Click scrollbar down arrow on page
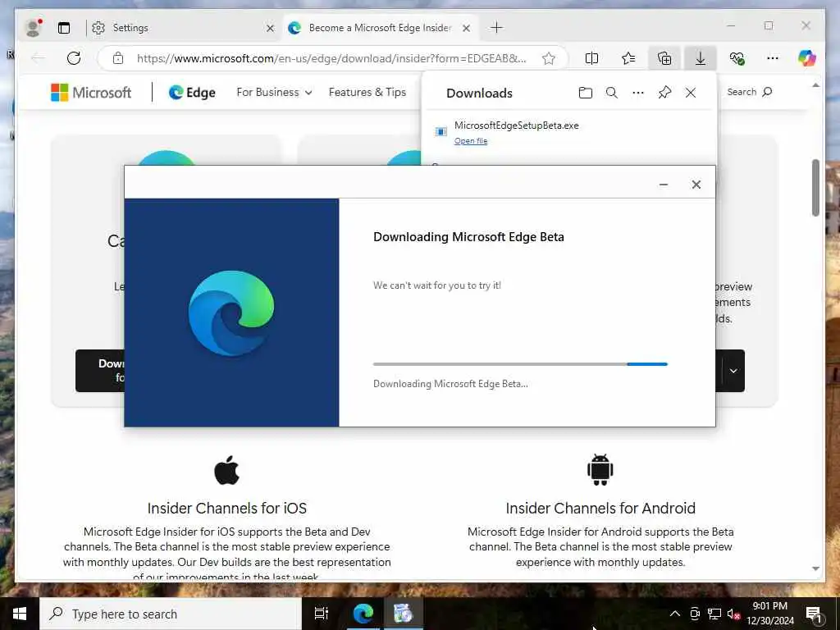The height and width of the screenshot is (630, 840). 815,568
